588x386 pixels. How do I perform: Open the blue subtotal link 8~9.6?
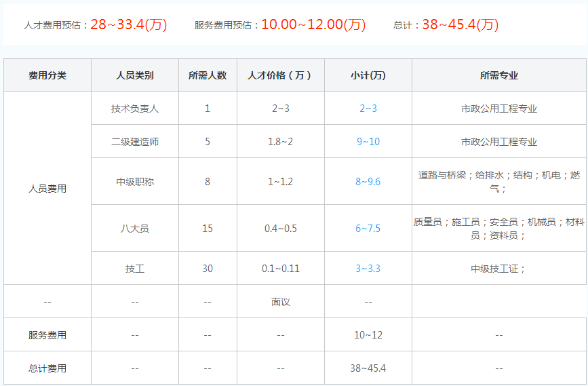click(368, 182)
